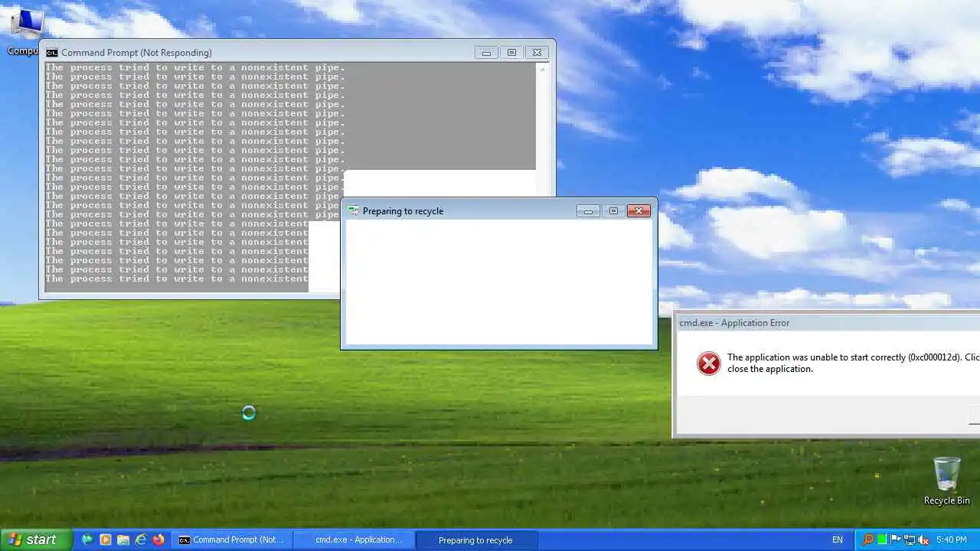Switch to Preparing to recycle taskbar button
Viewport: 980px width, 551px height.
(x=476, y=540)
